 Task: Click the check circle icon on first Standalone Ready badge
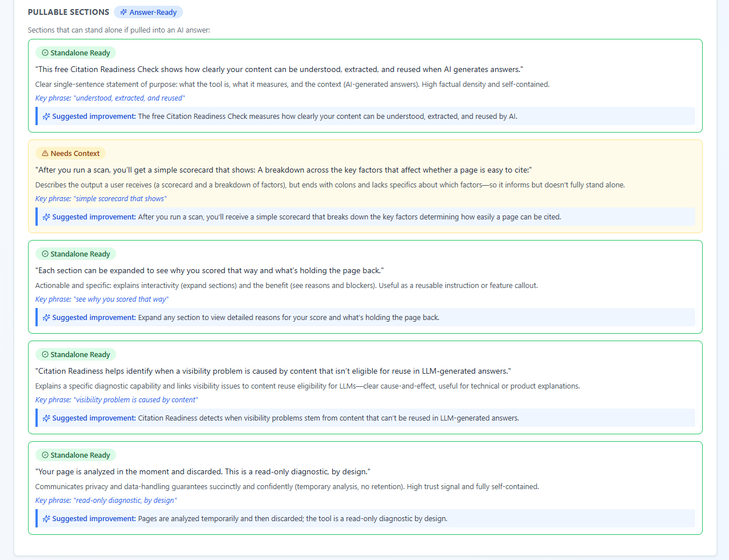coord(45,53)
